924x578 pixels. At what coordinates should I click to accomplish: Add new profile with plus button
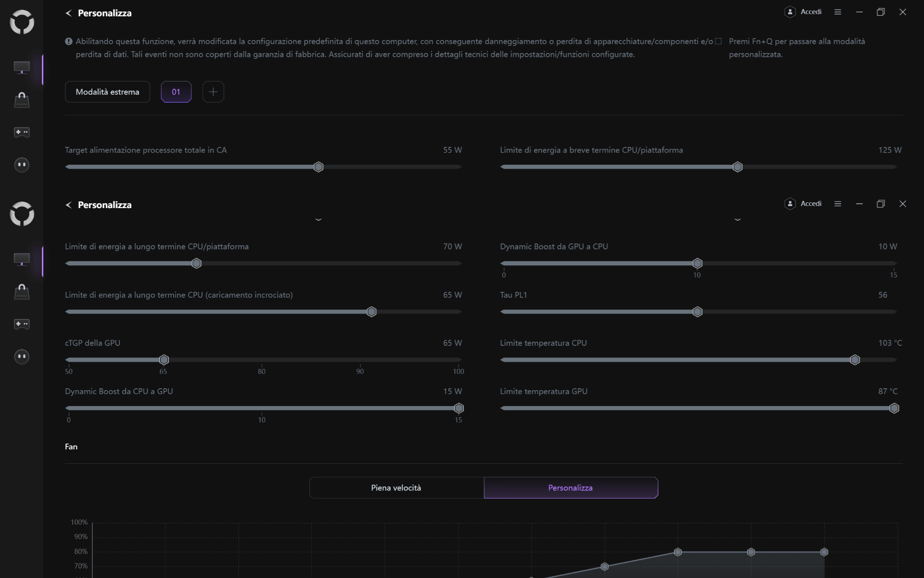tap(213, 92)
